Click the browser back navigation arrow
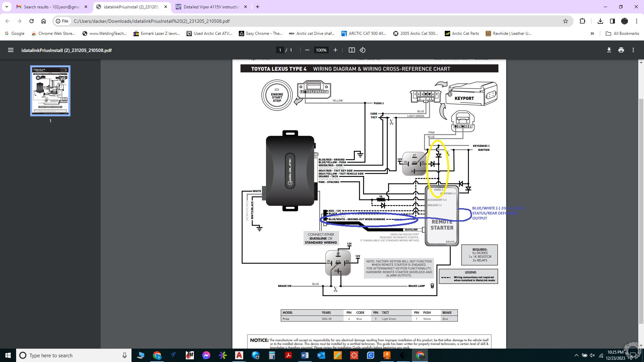This screenshot has height=362, width=644. (8, 21)
